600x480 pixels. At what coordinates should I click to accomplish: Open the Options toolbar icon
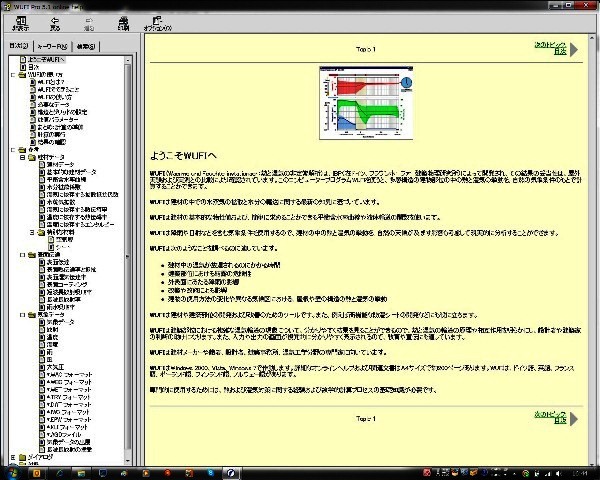click(x=153, y=22)
